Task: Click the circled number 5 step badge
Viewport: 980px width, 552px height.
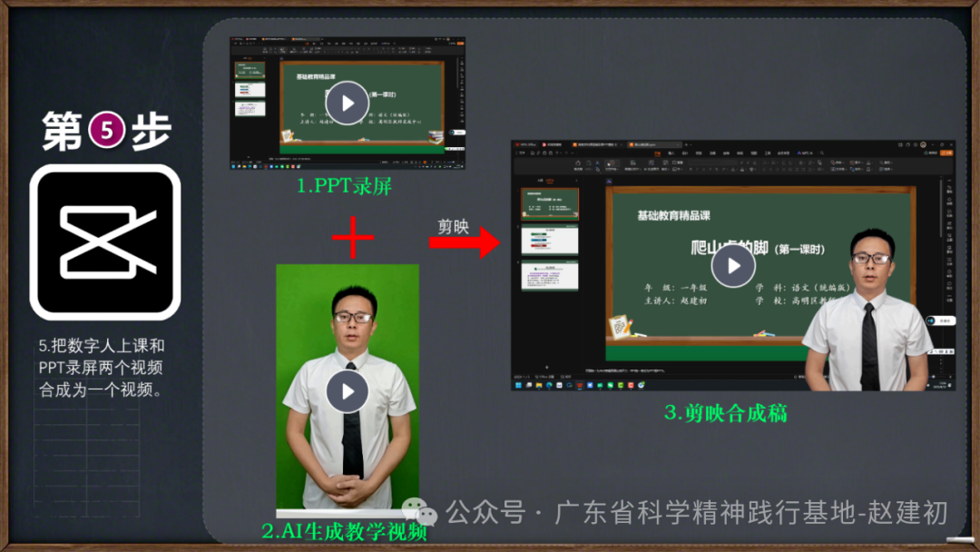Action: [x=107, y=133]
